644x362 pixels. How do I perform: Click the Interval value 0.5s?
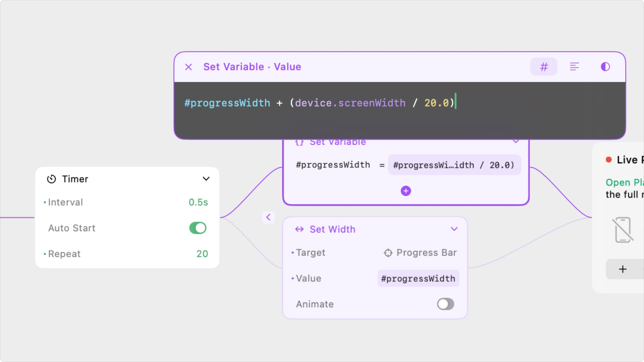pos(198,202)
